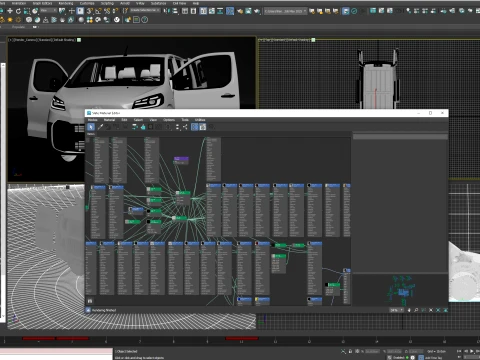The height and width of the screenshot is (360, 480).
Task: Click Edit Named Selection Sets icon
Action: (125, 11)
